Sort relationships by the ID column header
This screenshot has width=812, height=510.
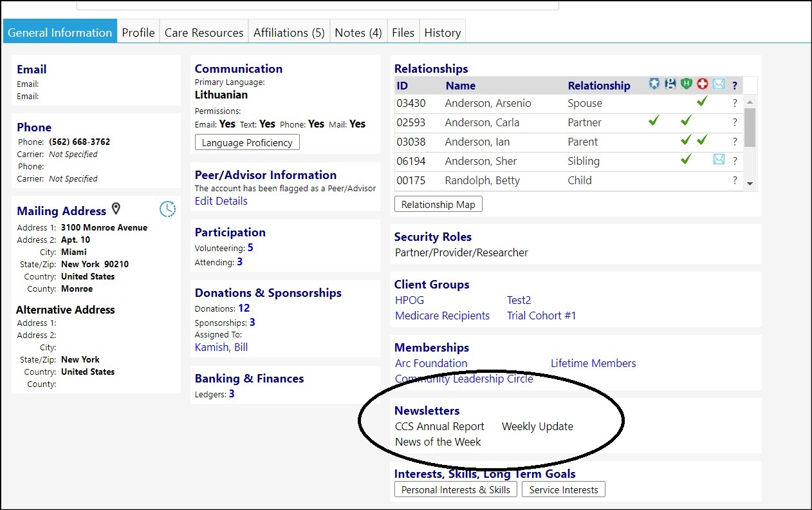click(402, 86)
